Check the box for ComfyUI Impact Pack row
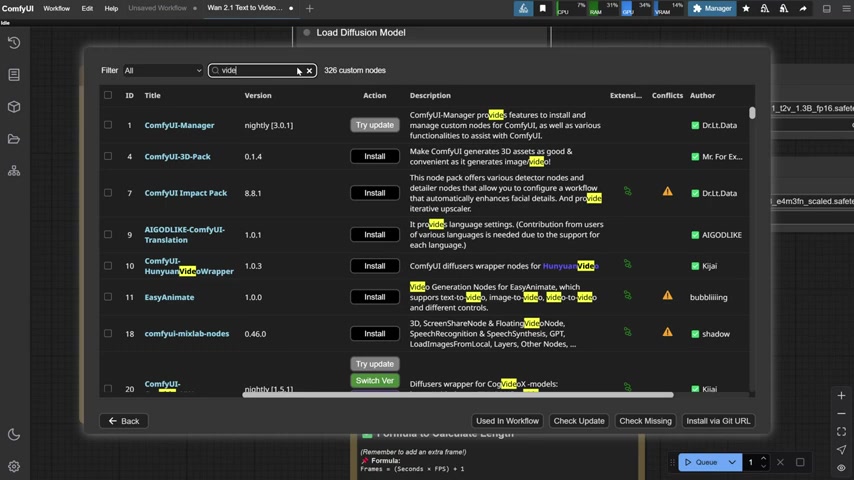This screenshot has height=480, width=854. (x=108, y=193)
